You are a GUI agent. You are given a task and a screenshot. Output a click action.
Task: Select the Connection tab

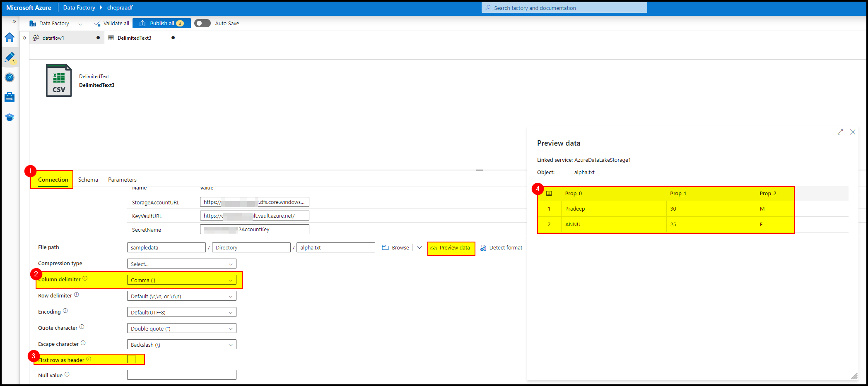click(53, 180)
